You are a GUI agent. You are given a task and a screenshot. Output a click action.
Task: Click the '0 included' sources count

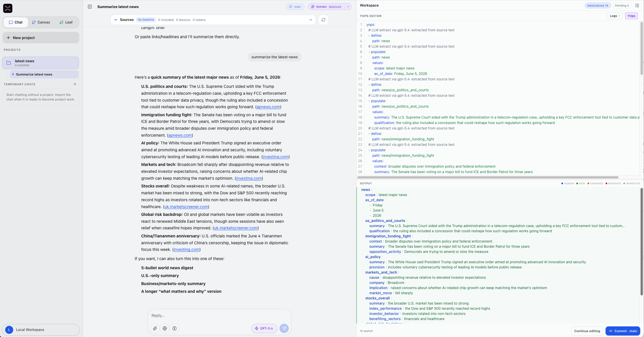coord(166,20)
